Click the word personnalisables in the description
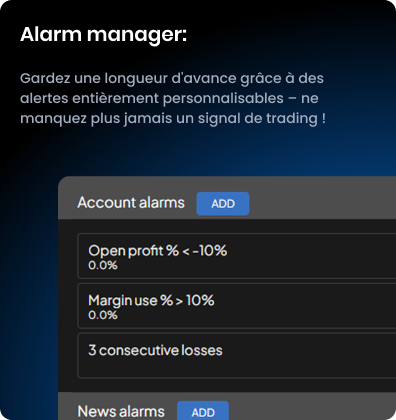Image resolution: width=396 pixels, height=420 pixels. (223, 99)
